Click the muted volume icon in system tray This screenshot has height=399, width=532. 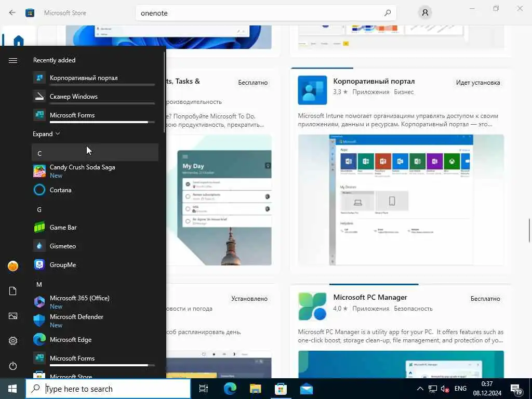click(x=445, y=389)
